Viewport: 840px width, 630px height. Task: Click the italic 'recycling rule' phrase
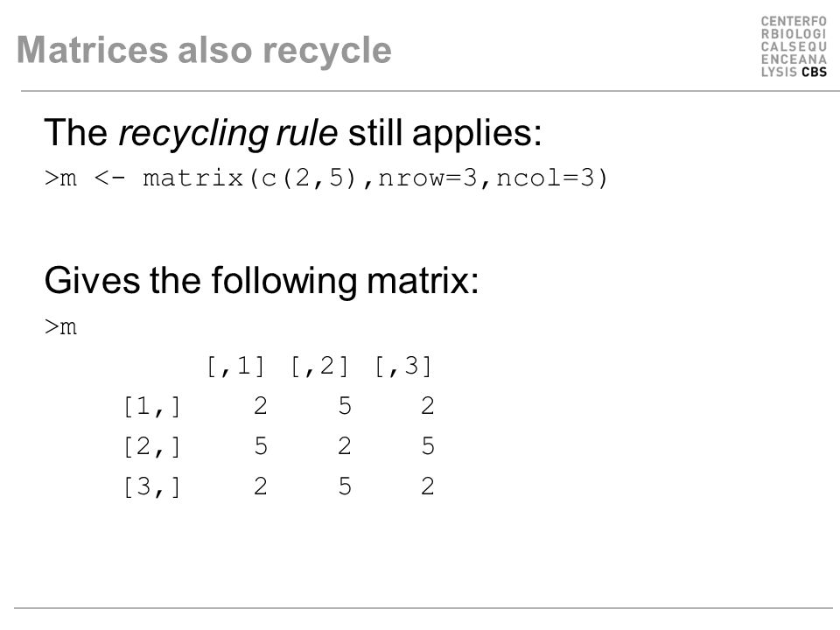click(227, 132)
